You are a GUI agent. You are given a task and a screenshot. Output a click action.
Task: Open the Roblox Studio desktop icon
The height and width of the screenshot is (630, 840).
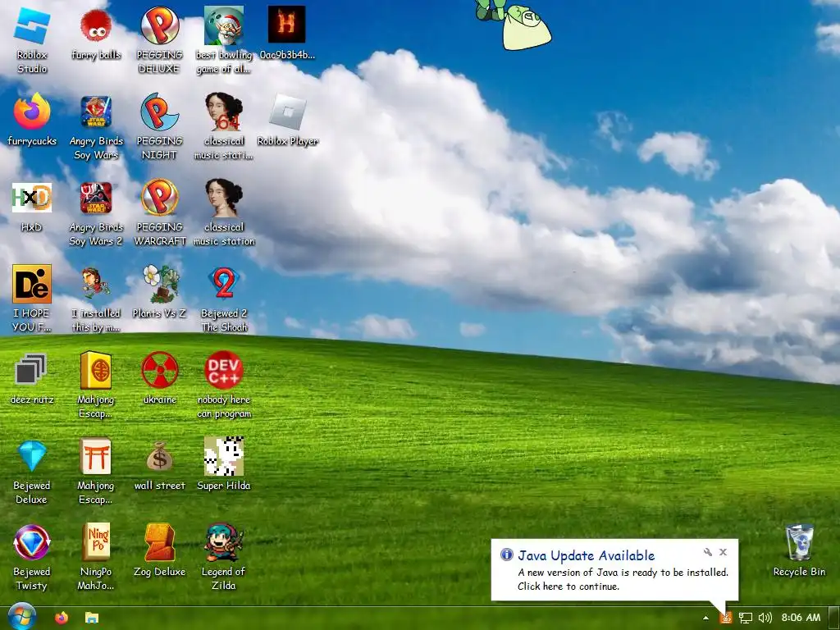point(32,40)
